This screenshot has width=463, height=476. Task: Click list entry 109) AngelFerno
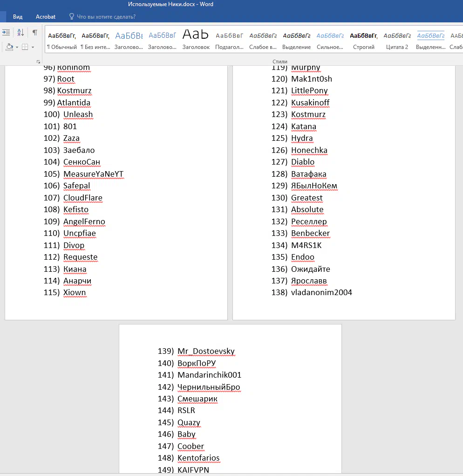tap(74, 221)
